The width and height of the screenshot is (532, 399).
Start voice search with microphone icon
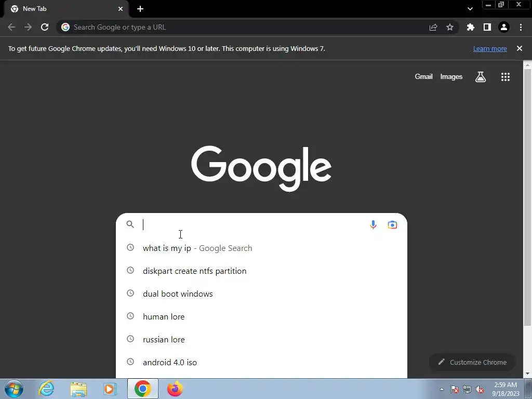coord(373,224)
